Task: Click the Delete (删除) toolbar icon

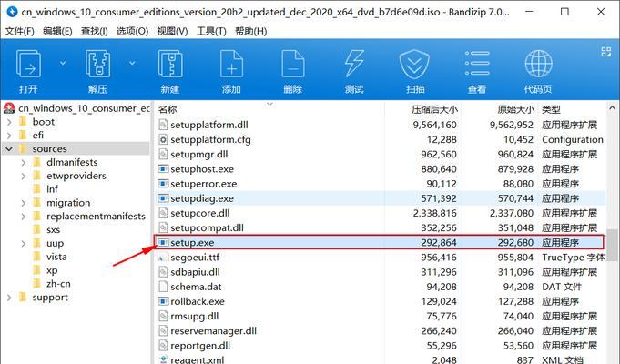Action: 292,63
